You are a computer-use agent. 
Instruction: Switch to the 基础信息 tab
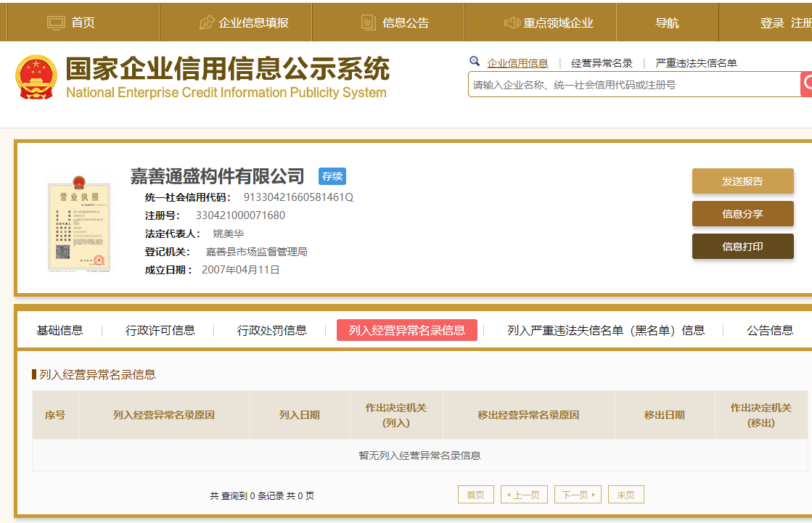[60, 330]
